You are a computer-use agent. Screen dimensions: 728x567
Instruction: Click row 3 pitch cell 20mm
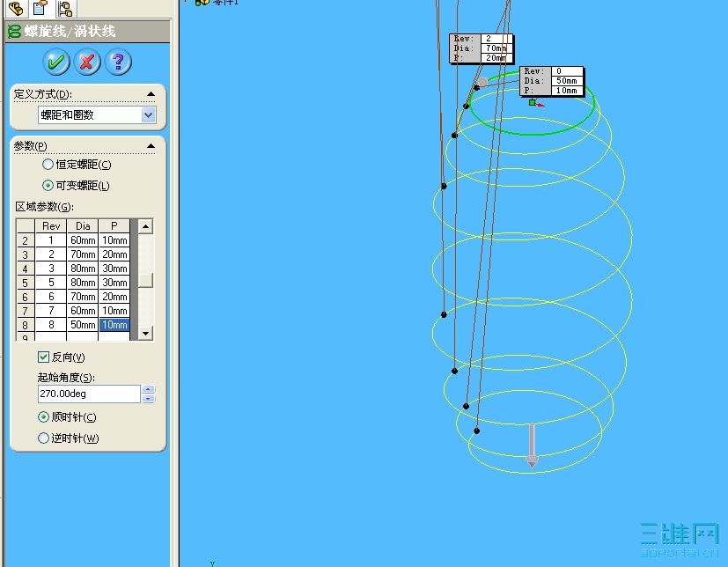[x=114, y=254]
